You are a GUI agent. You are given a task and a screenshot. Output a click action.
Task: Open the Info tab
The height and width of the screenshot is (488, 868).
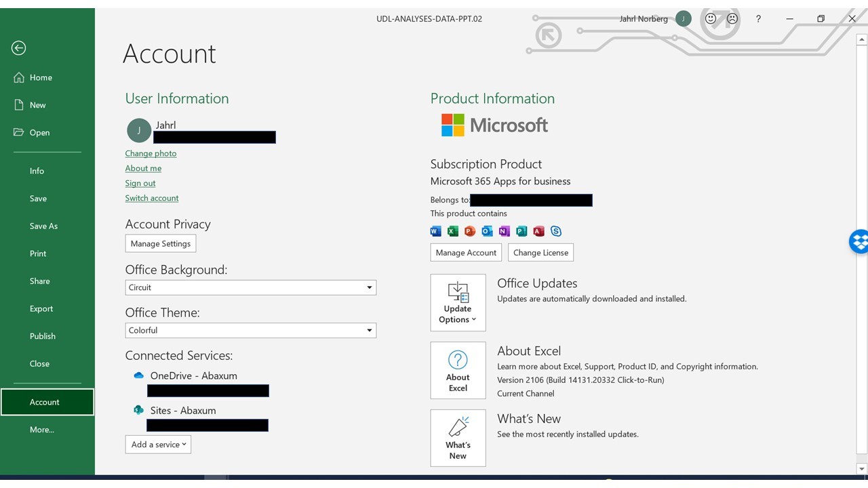click(37, 171)
